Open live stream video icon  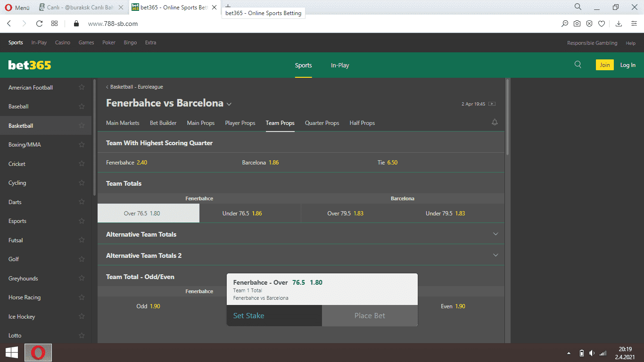(492, 104)
